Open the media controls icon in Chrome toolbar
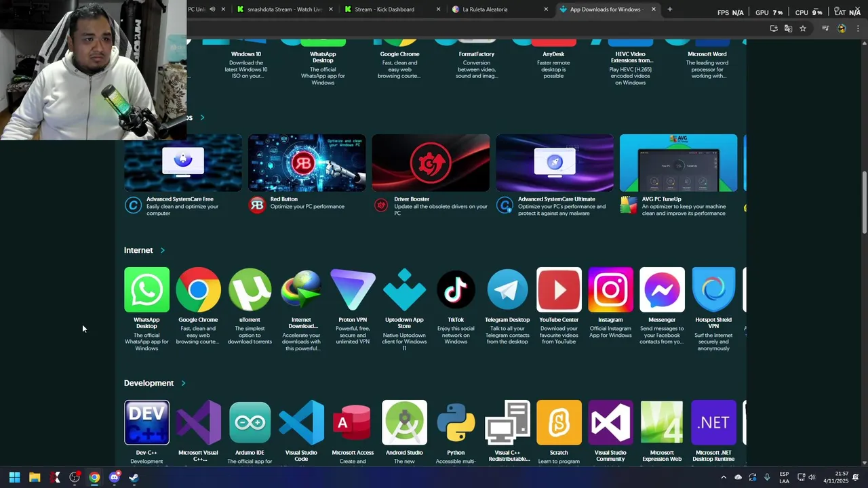868x488 pixels. click(x=825, y=28)
